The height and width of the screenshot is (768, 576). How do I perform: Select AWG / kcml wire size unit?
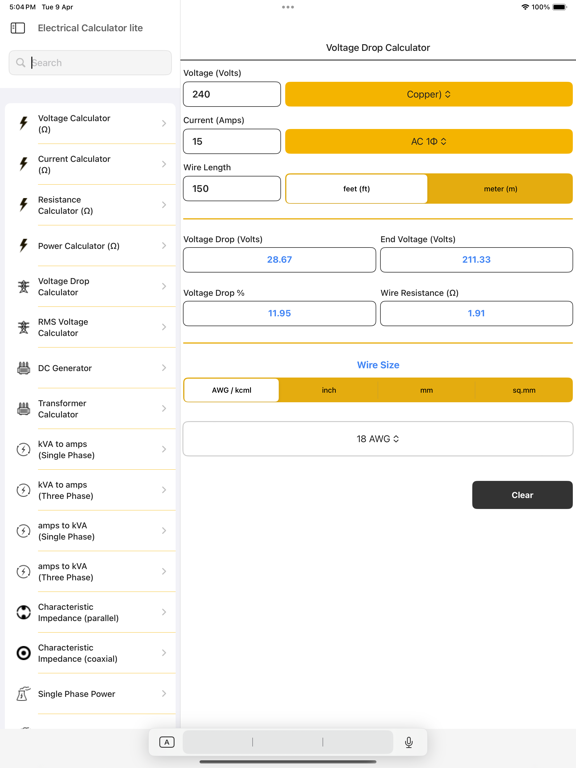(232, 390)
